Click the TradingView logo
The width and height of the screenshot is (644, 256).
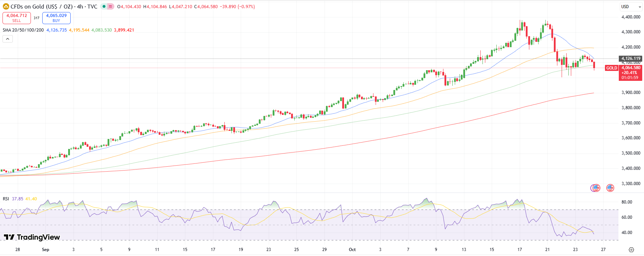[32, 237]
